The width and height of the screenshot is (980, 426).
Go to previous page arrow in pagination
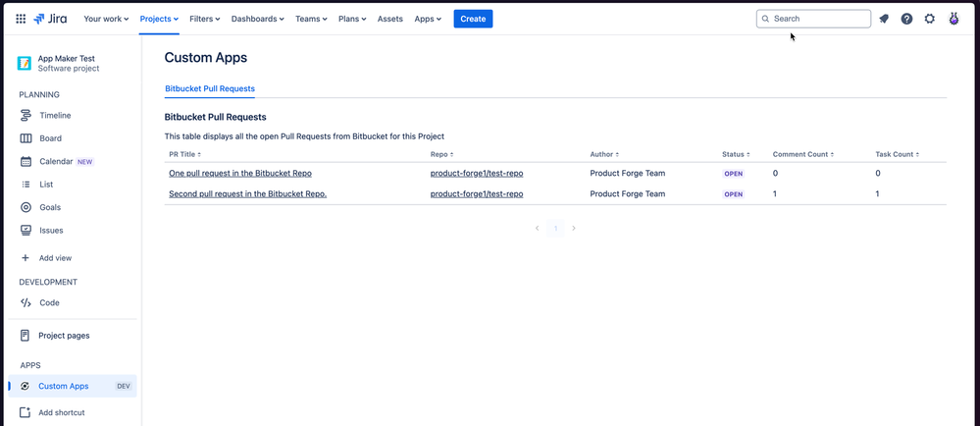click(537, 229)
